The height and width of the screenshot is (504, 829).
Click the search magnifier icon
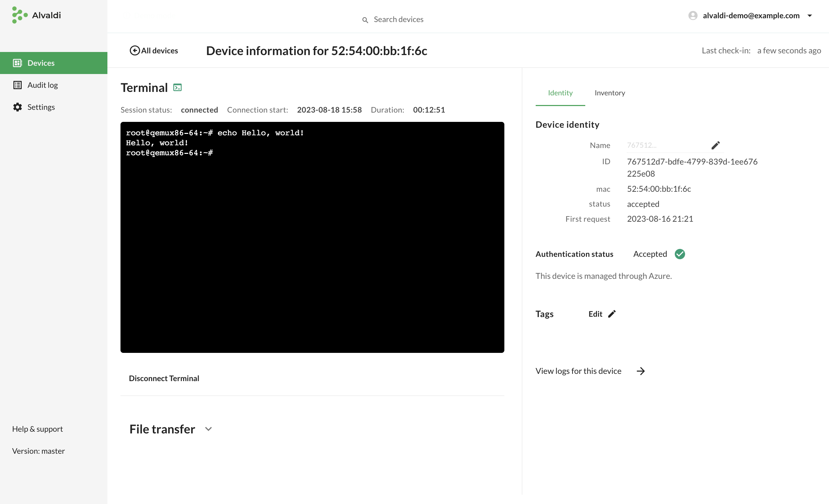[x=365, y=20]
